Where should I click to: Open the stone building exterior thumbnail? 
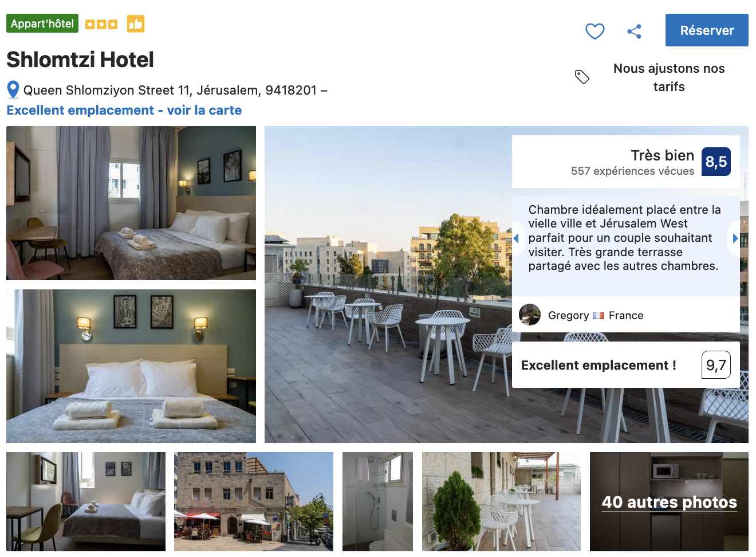pyautogui.click(x=254, y=502)
